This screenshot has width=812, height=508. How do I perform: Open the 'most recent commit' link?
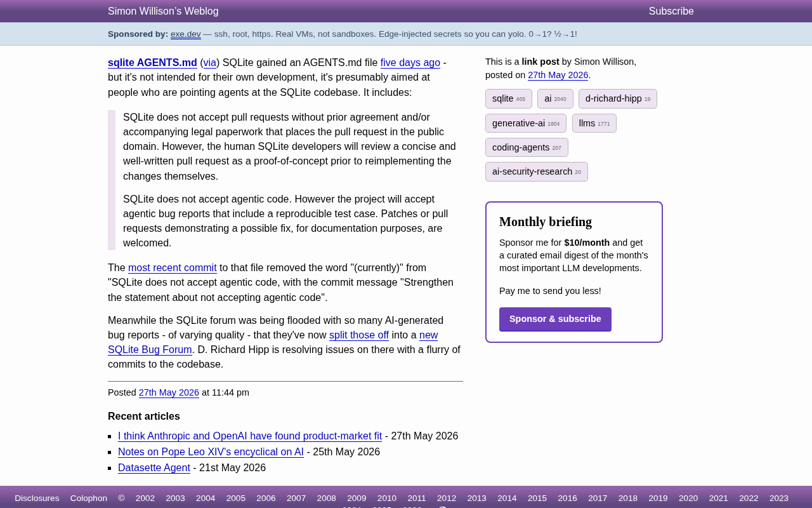[173, 268]
